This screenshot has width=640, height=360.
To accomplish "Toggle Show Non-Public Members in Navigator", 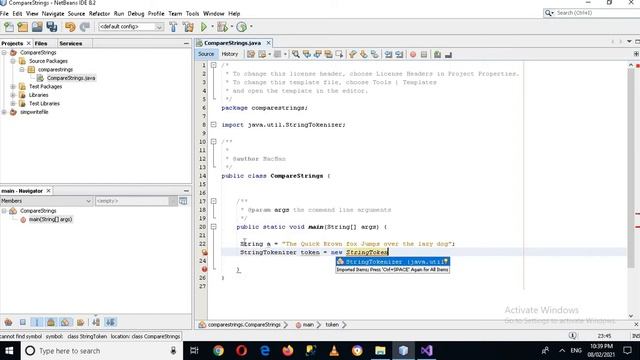I will tap(51, 322).
